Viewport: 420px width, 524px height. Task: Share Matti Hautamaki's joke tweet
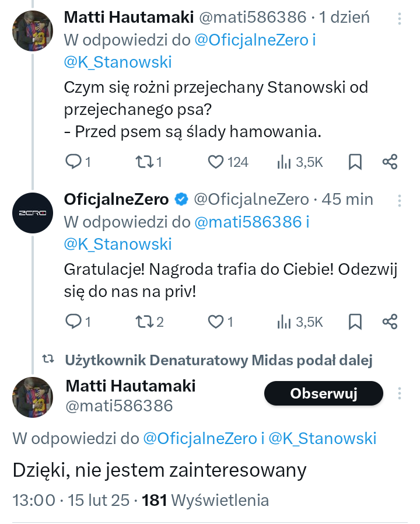coord(390,162)
